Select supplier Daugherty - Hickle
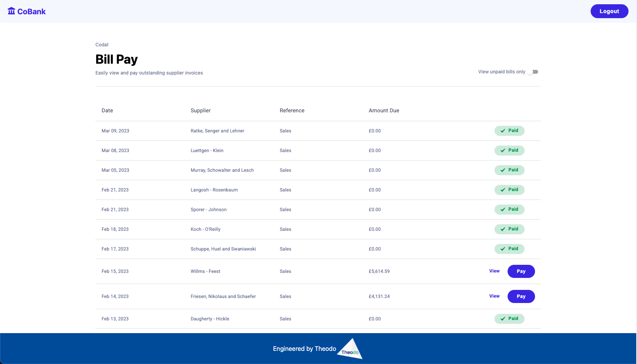637x364 pixels. pos(210,319)
